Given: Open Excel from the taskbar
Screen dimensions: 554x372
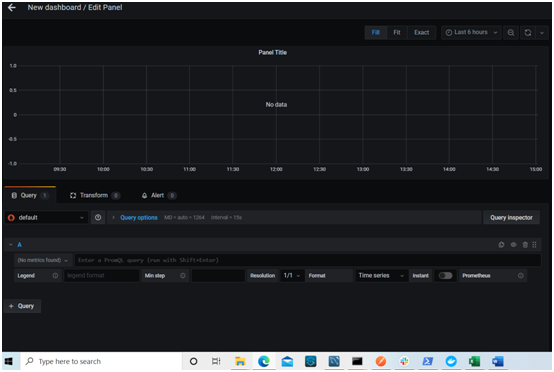Looking at the screenshot, I should tap(475, 361).
